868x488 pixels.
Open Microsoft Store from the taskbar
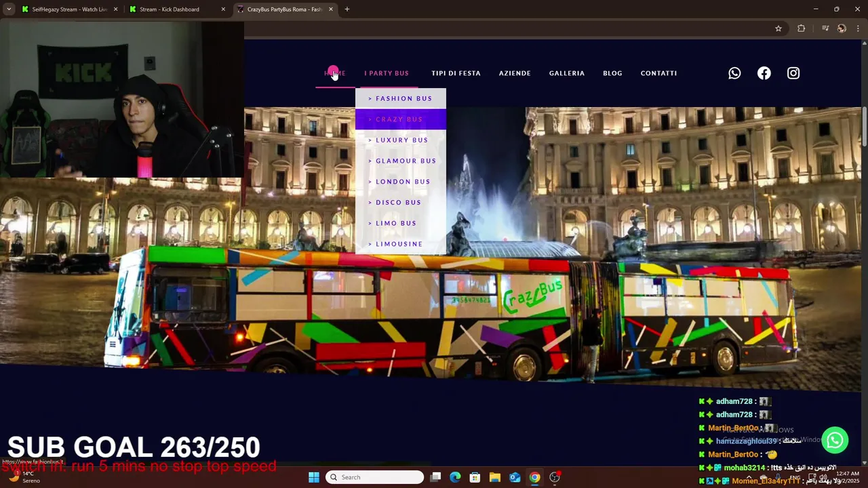click(x=475, y=477)
